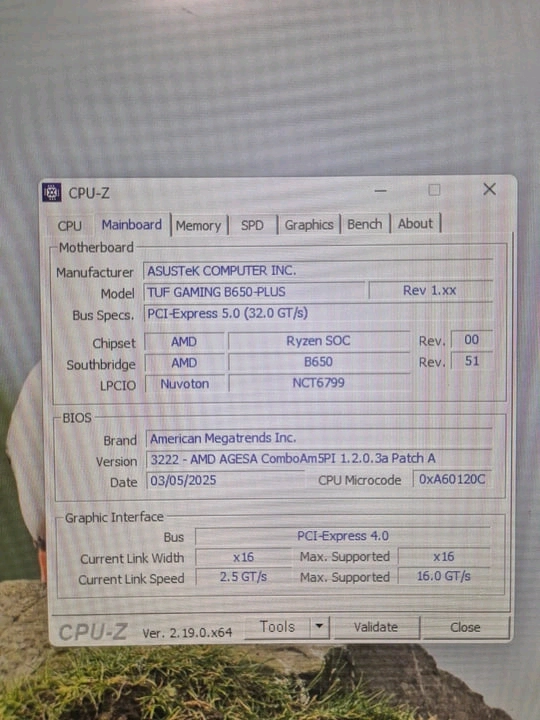
Task: Click the NCT6799 LPCIO value
Action: pyautogui.click(x=318, y=382)
